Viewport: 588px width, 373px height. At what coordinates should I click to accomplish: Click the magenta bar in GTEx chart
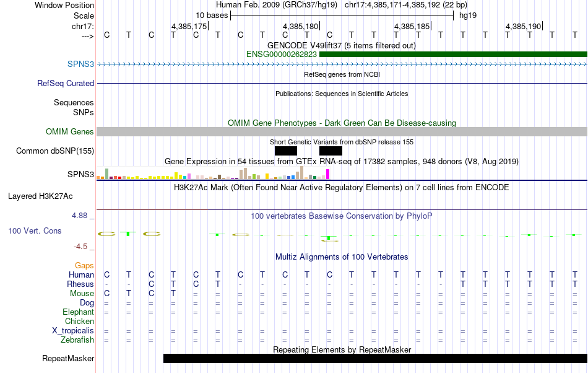point(328,174)
